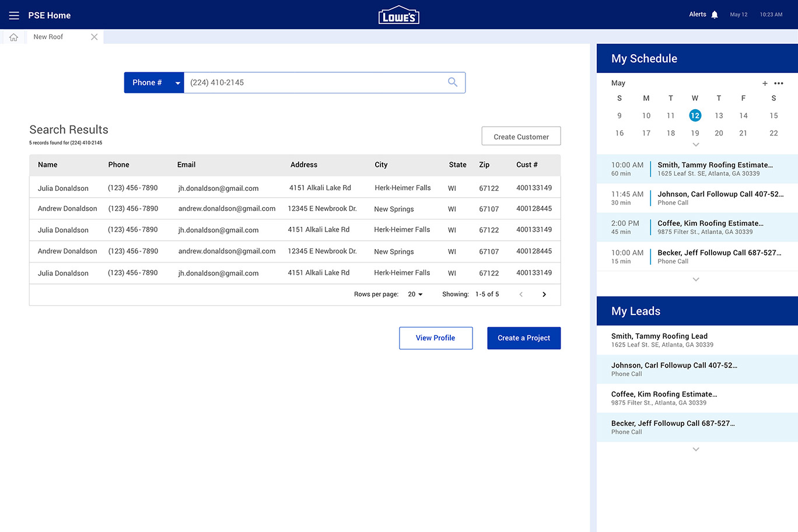Image resolution: width=798 pixels, height=532 pixels.
Task: Click the PSE Home title
Action: [x=50, y=15]
